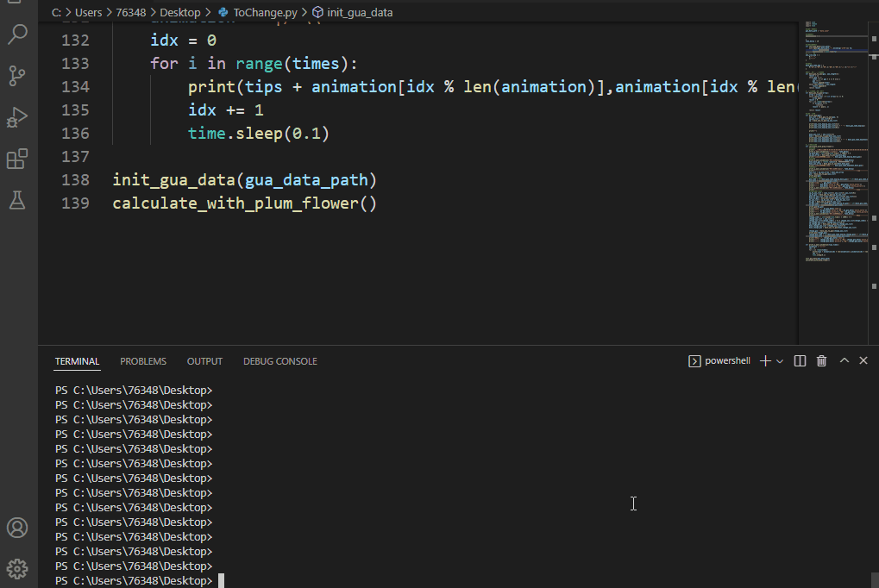Select the powershell terminal label
879x588 pixels.
(x=719, y=361)
